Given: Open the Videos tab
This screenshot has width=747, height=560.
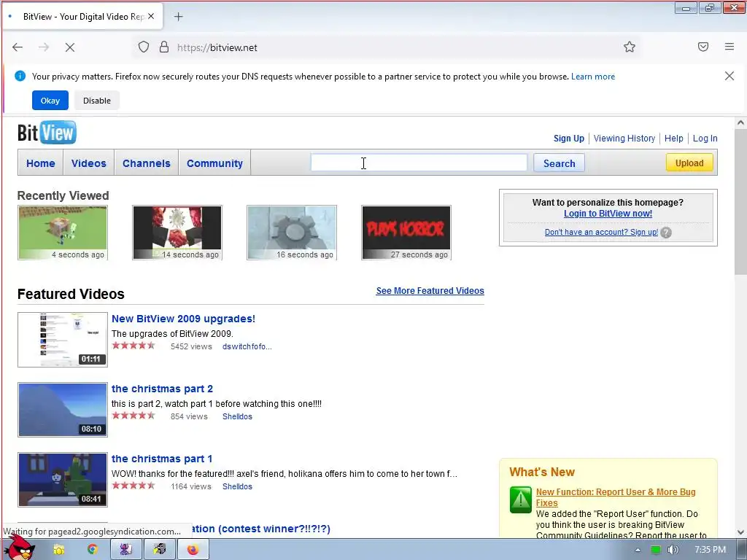Looking at the screenshot, I should tap(88, 163).
